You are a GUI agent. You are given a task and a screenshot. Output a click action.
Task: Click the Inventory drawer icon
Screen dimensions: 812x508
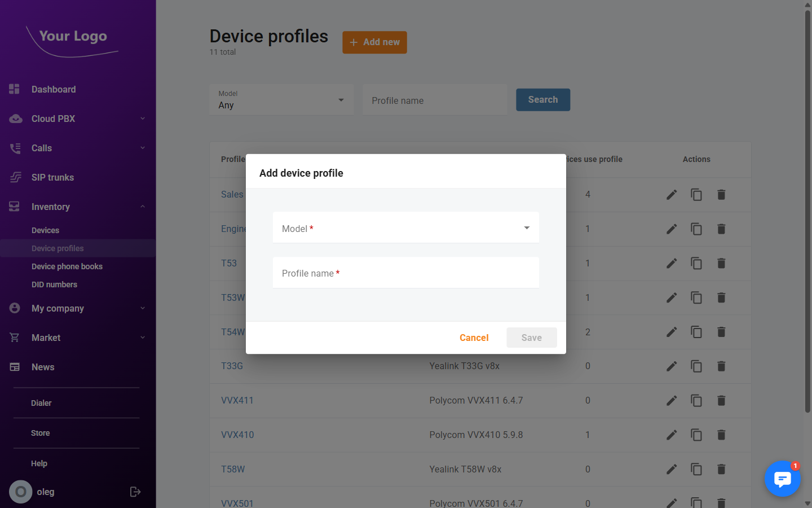[x=14, y=207]
